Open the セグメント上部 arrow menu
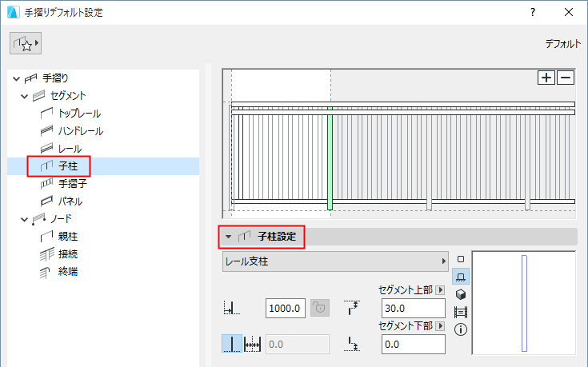 pyautogui.click(x=440, y=289)
